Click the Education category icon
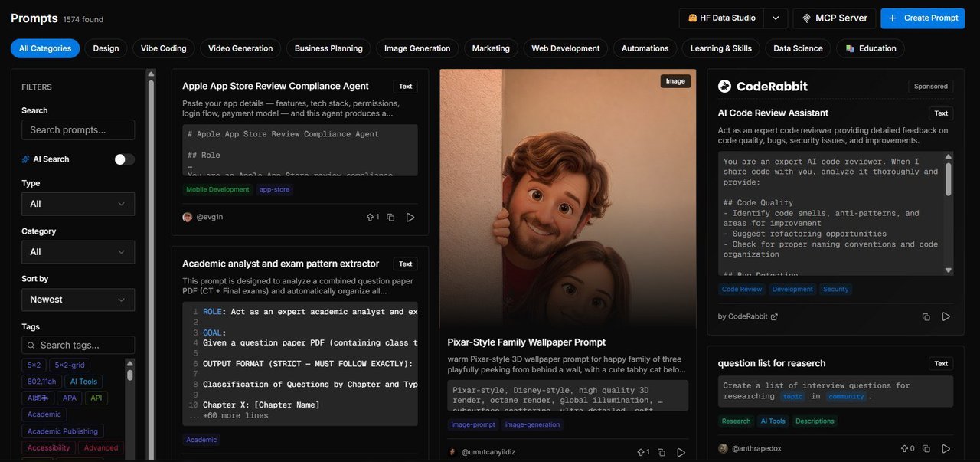Image resolution: width=980 pixels, height=462 pixels. (x=850, y=48)
